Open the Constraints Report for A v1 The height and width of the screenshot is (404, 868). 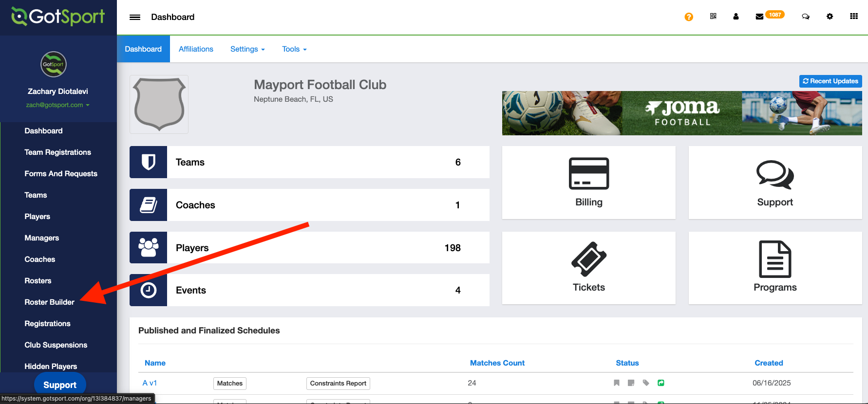pos(338,384)
